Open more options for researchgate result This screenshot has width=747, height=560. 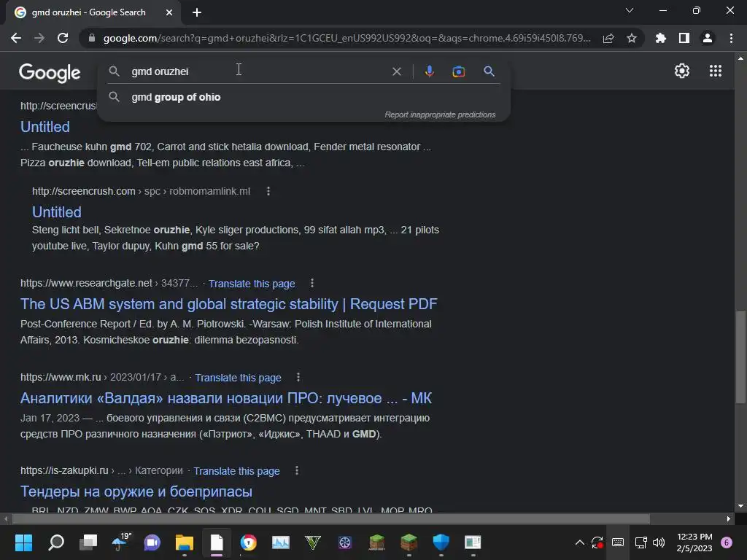tap(312, 284)
